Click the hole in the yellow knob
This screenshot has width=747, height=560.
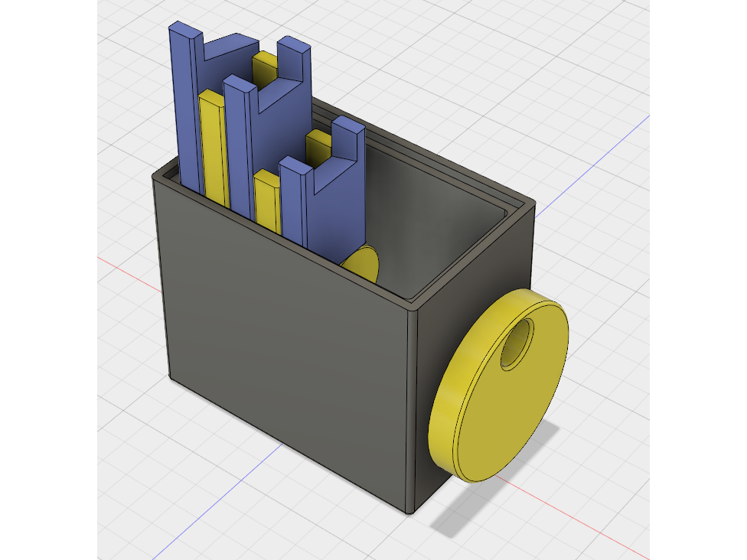tap(517, 343)
